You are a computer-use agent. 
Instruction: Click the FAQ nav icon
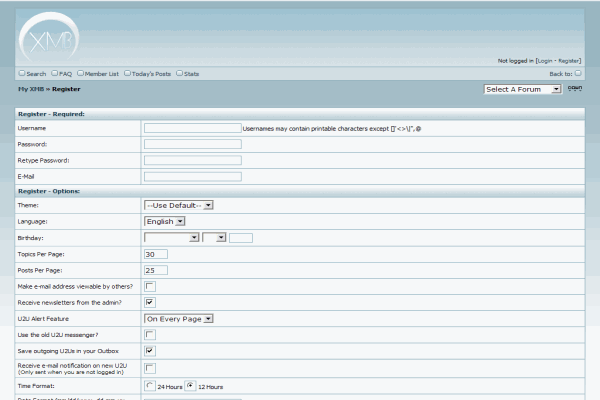point(55,73)
